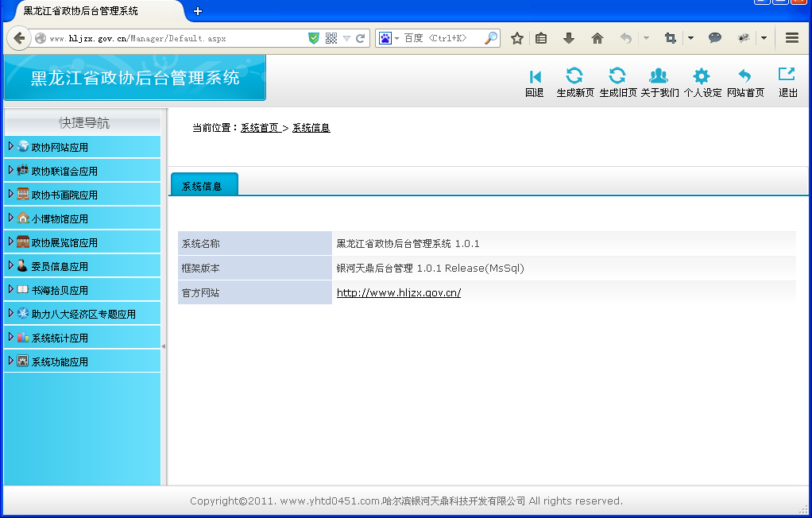Expand the 系统统计应用 triangle

point(11,337)
